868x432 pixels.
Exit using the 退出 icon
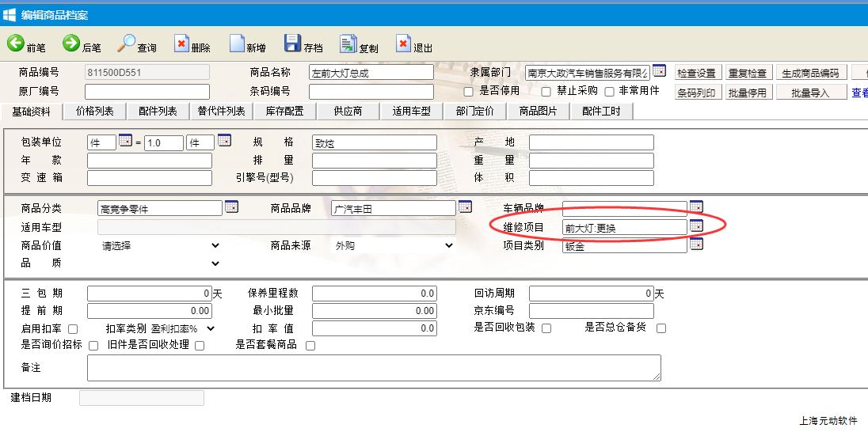[404, 44]
